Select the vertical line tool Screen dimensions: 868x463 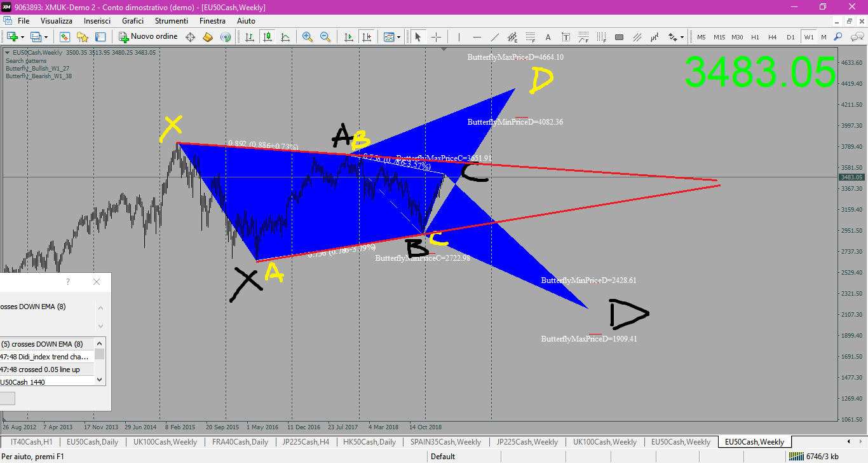point(459,37)
